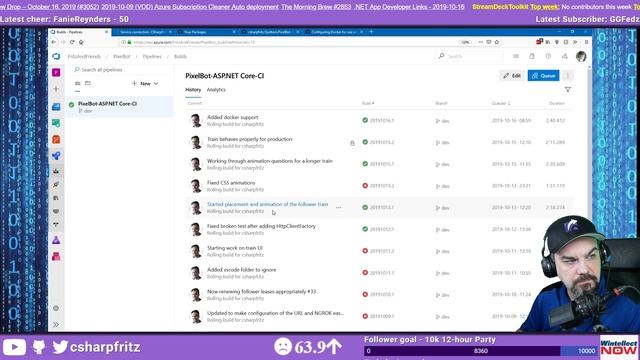
Task: Open more actions menu beside Queue
Action: [568, 76]
